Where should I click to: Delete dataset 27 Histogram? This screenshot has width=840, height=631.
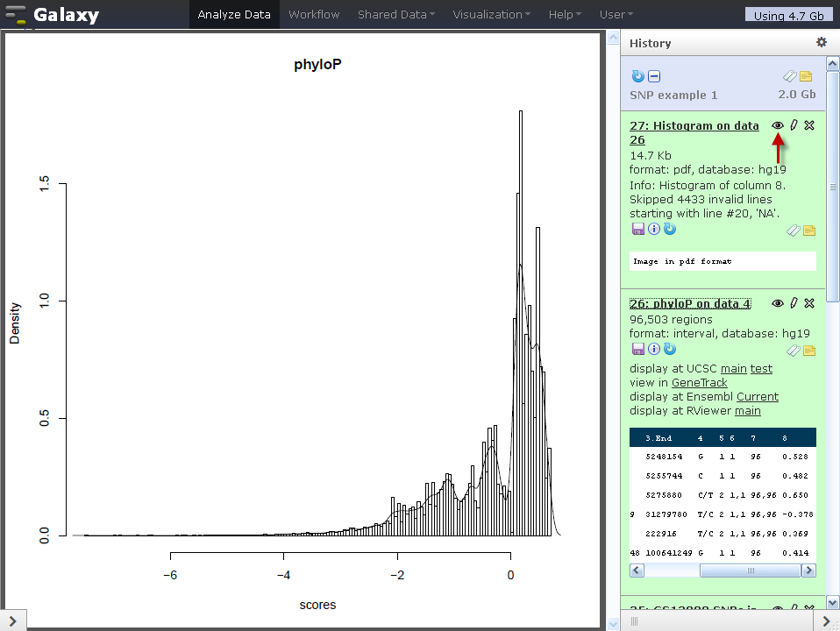point(809,125)
